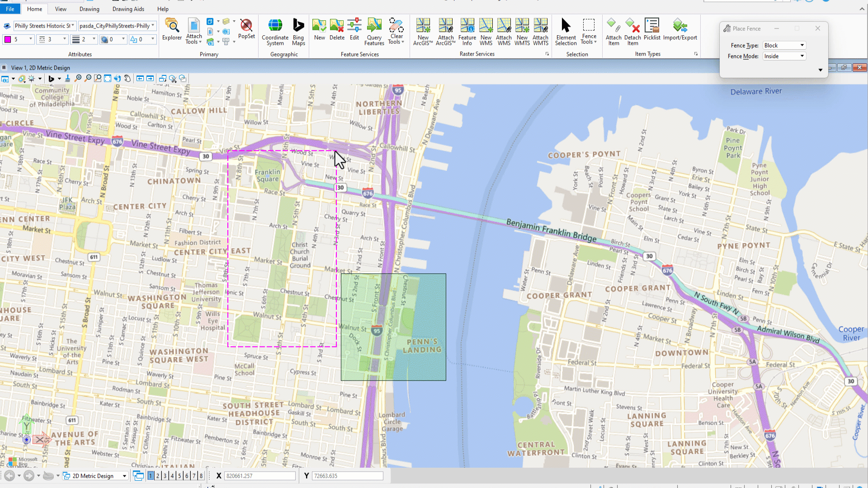Toggle view 5 button

point(179,476)
